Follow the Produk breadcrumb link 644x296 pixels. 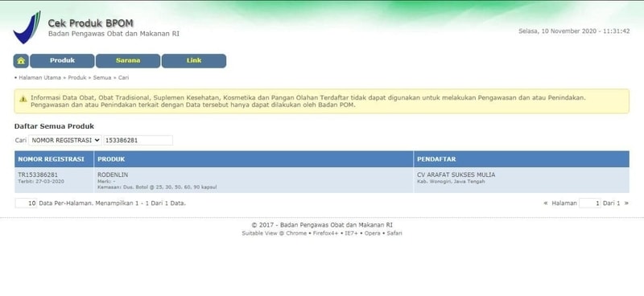point(77,77)
